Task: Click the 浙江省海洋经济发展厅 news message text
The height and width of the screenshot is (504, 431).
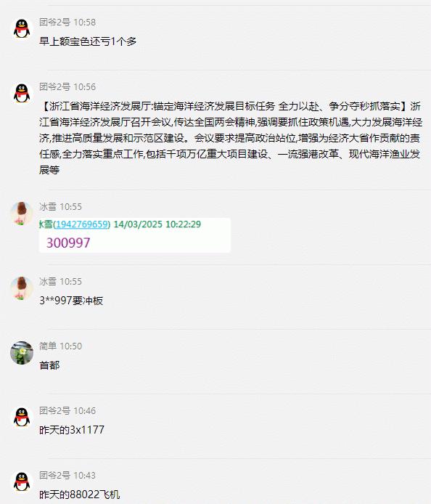Action: [231, 138]
